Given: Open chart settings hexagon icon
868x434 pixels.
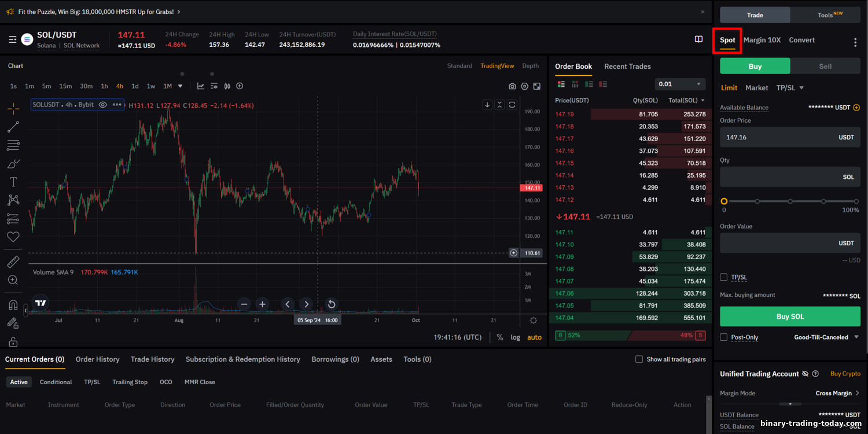Looking at the screenshot, I should click(524, 86).
